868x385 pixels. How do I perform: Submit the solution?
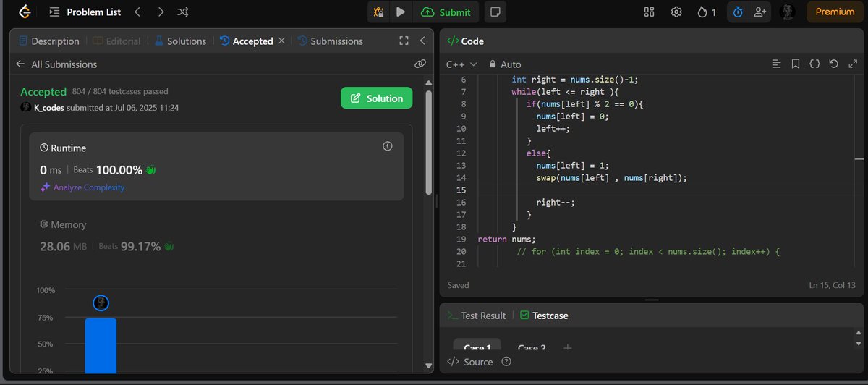(446, 12)
